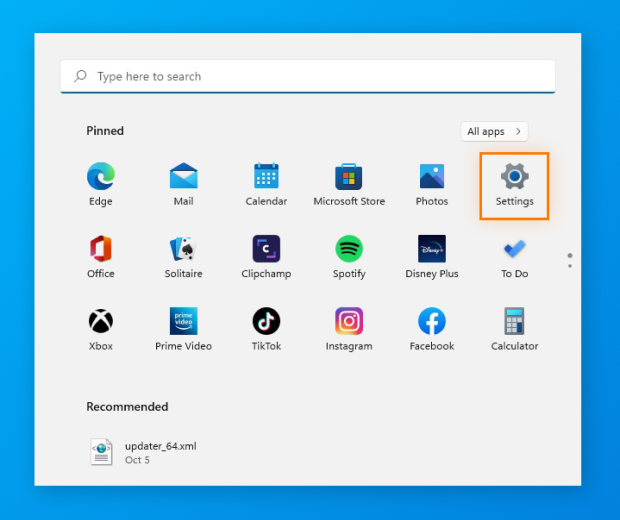The width and height of the screenshot is (620, 520).
Task: Open the To Do app
Action: tap(514, 250)
